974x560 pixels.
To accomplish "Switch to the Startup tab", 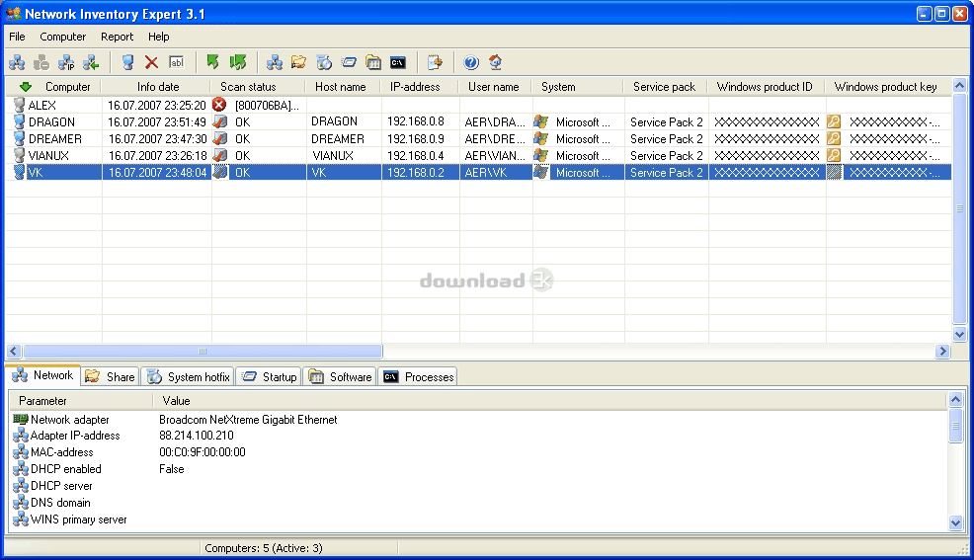I will click(269, 377).
